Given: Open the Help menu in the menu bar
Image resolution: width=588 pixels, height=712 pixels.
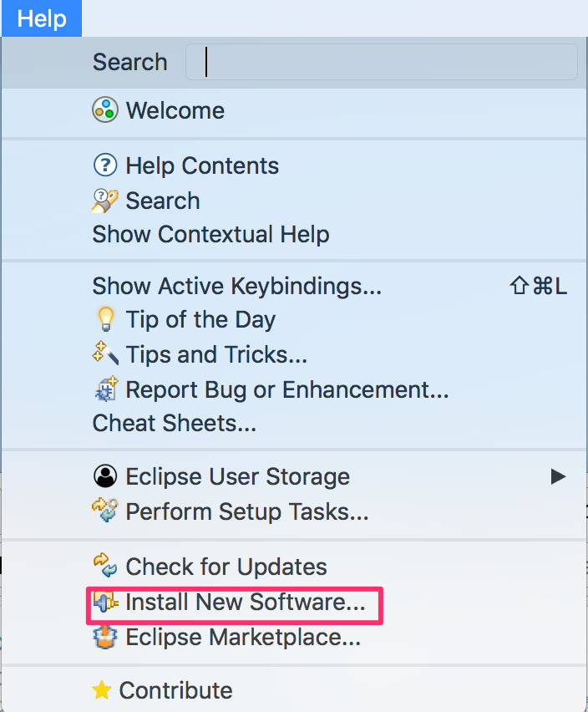Looking at the screenshot, I should pos(42,18).
